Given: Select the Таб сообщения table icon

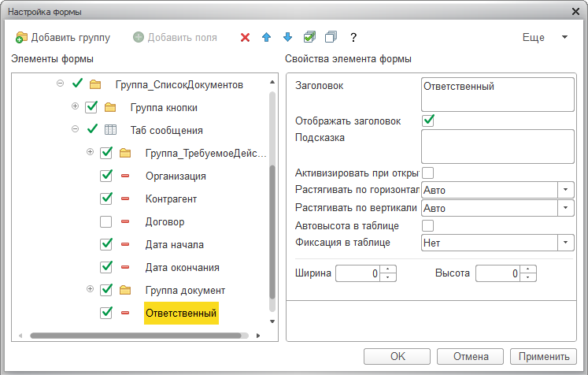Looking at the screenshot, I should pos(110,130).
